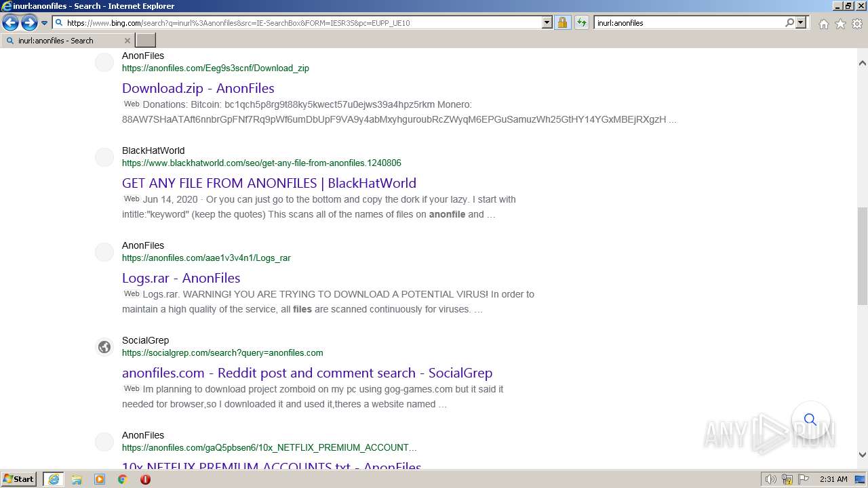This screenshot has width=868, height=488.
Task: Click the red shield taskbar icon
Action: pyautogui.click(x=145, y=479)
